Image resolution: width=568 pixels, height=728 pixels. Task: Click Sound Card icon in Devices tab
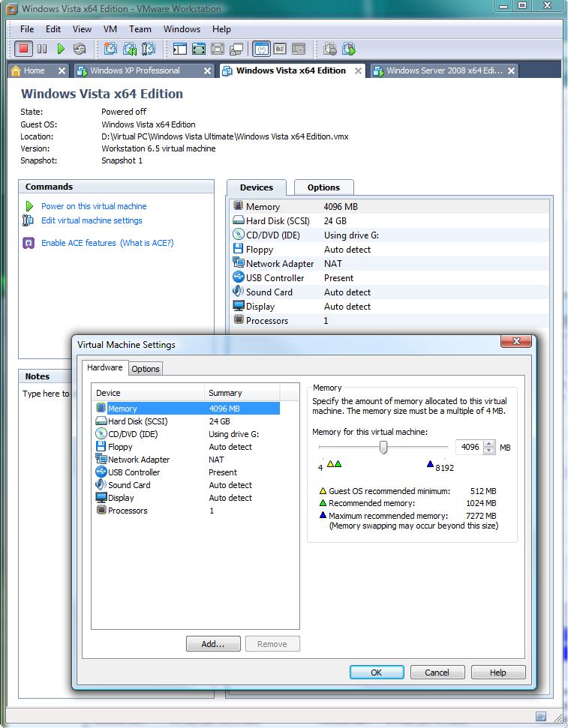coord(239,292)
